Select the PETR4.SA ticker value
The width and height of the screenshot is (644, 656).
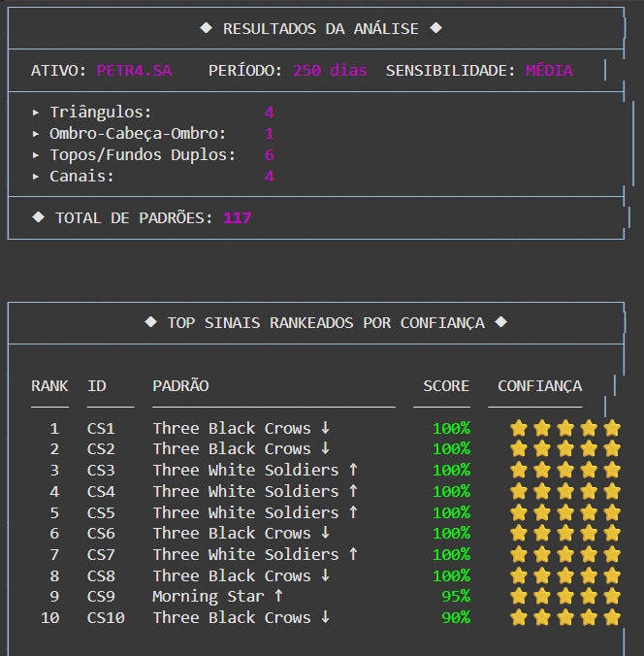(134, 71)
